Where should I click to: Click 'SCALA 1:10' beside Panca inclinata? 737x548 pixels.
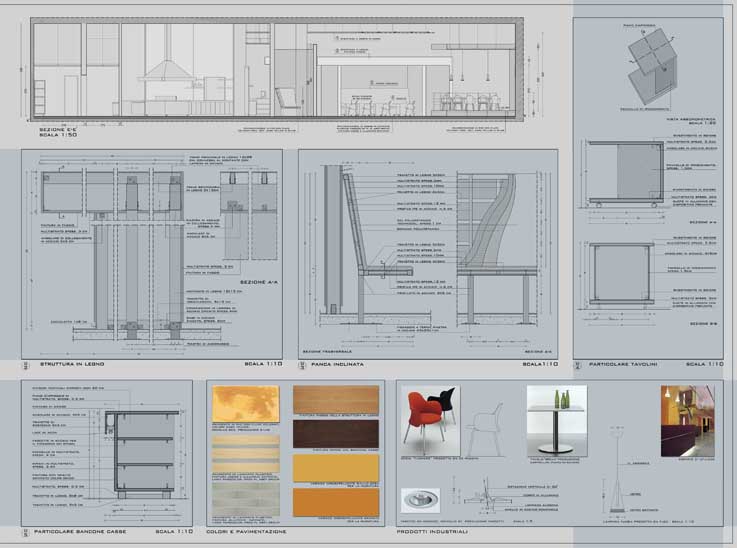(540, 364)
